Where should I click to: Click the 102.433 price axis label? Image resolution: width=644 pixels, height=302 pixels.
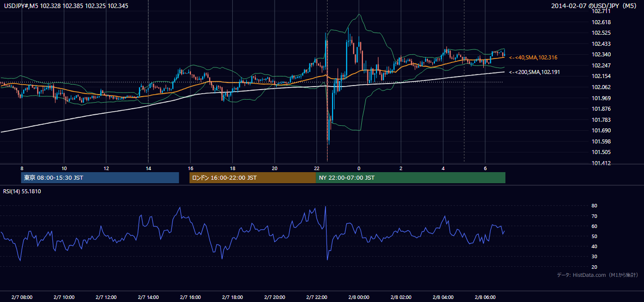click(x=601, y=44)
